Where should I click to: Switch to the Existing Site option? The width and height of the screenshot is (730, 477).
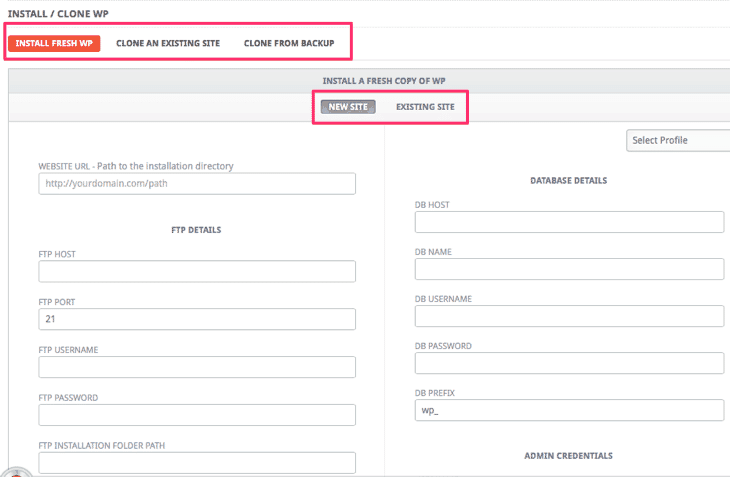click(x=425, y=107)
